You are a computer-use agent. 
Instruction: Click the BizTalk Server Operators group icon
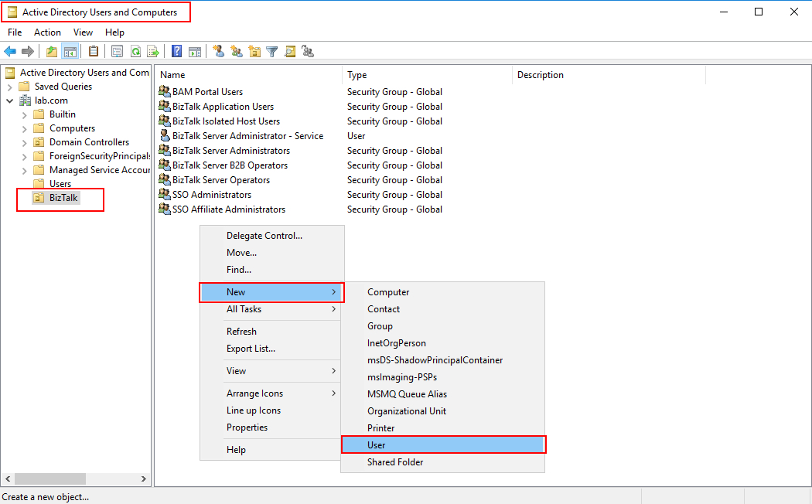point(165,179)
